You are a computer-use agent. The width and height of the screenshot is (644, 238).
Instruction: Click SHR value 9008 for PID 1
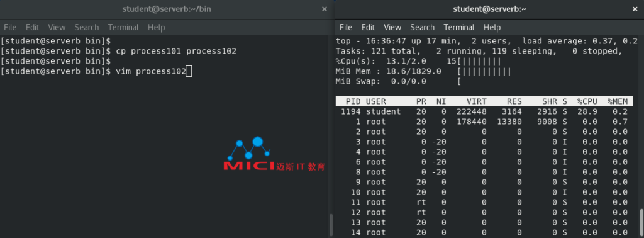pyautogui.click(x=547, y=122)
